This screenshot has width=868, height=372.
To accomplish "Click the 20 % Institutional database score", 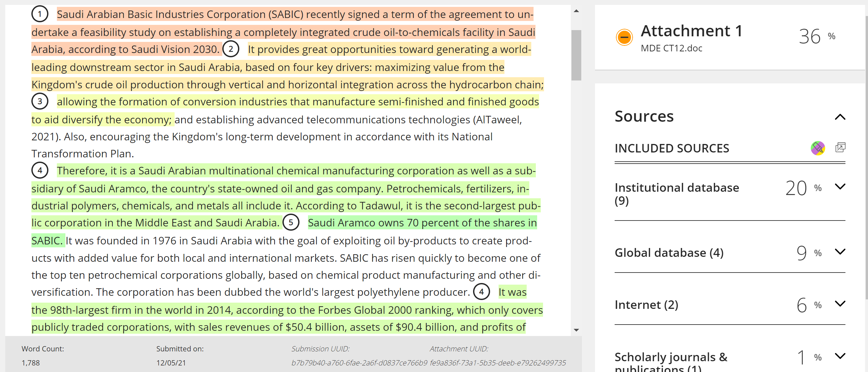I will 803,188.
